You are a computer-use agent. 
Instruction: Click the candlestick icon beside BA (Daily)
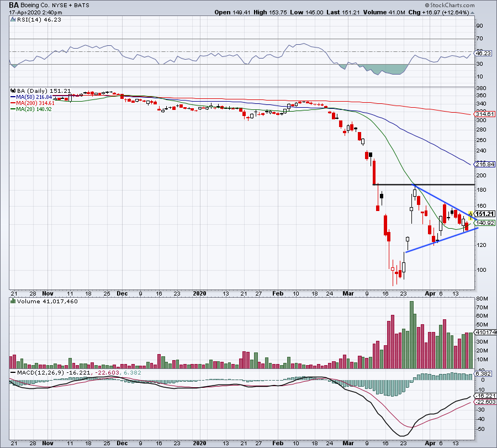point(13,91)
